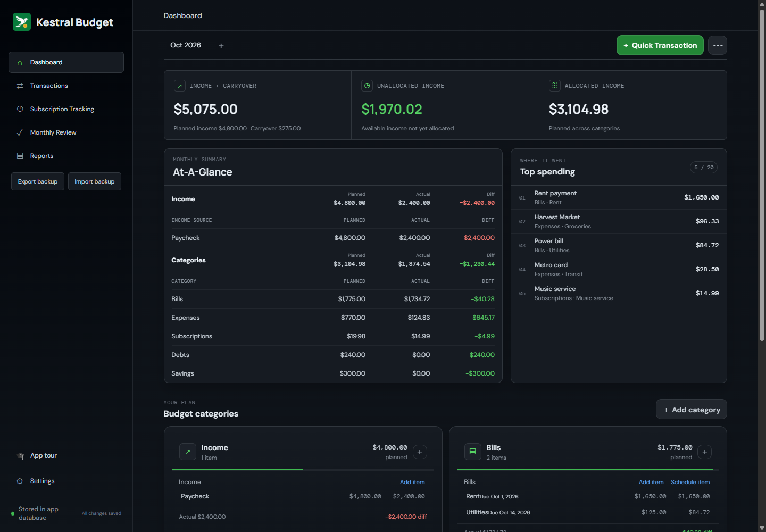Image resolution: width=766 pixels, height=532 pixels.
Task: Click the Debts category row
Action: (333, 355)
